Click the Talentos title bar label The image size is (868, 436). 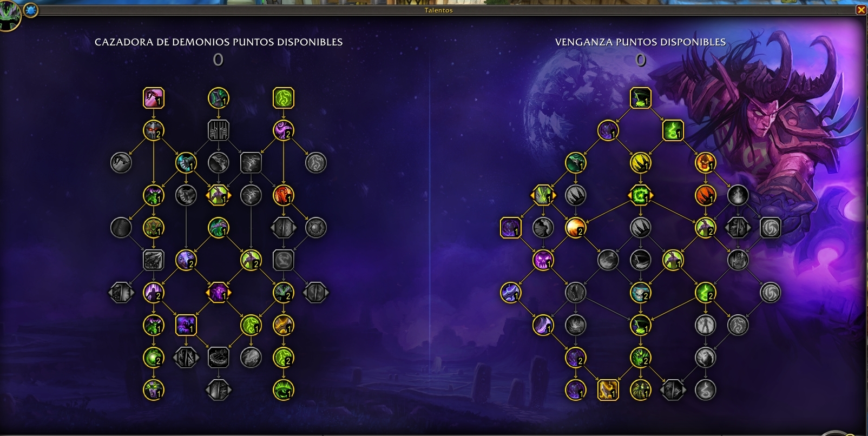click(439, 10)
